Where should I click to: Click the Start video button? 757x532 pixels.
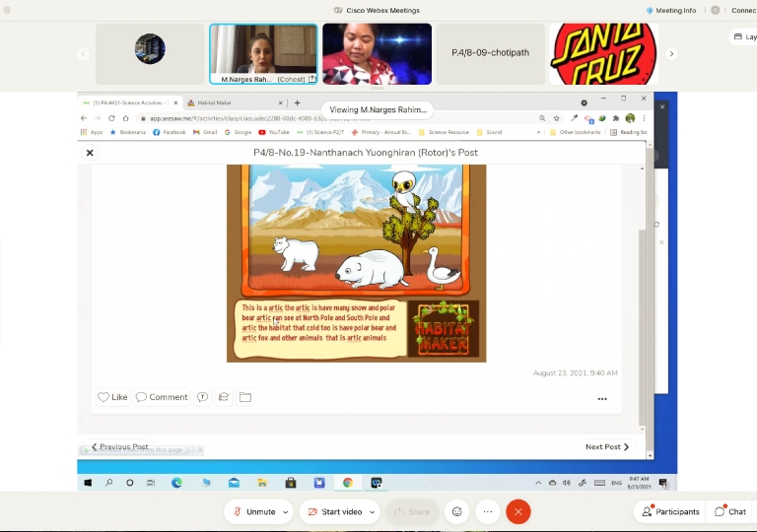334,511
